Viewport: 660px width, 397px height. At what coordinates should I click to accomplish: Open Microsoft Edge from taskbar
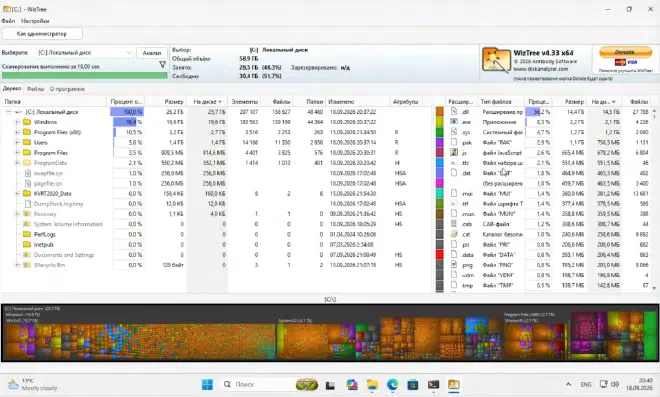392,384
